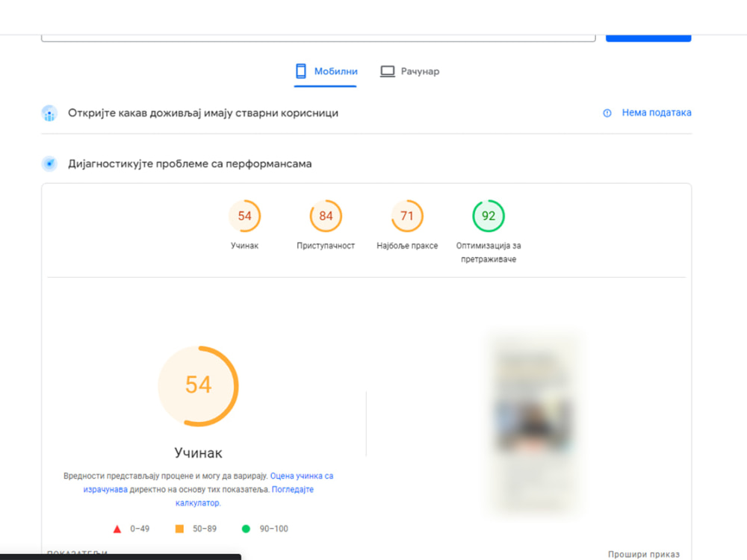Click the orange square 50–89 legend icon

179,529
